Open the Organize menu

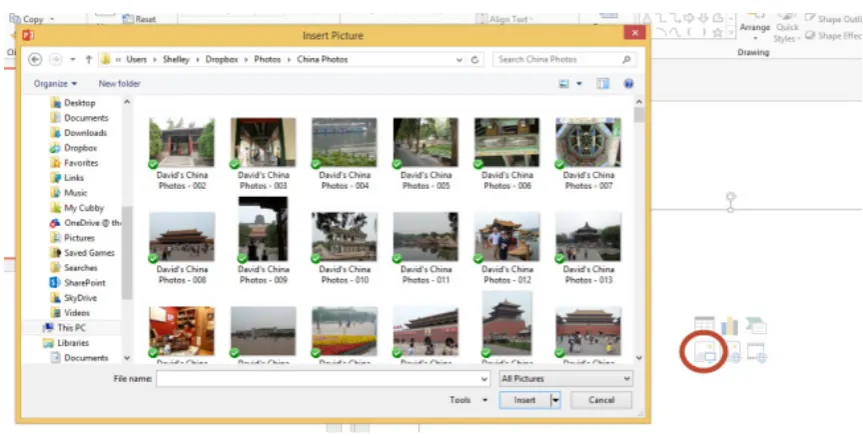(x=55, y=84)
